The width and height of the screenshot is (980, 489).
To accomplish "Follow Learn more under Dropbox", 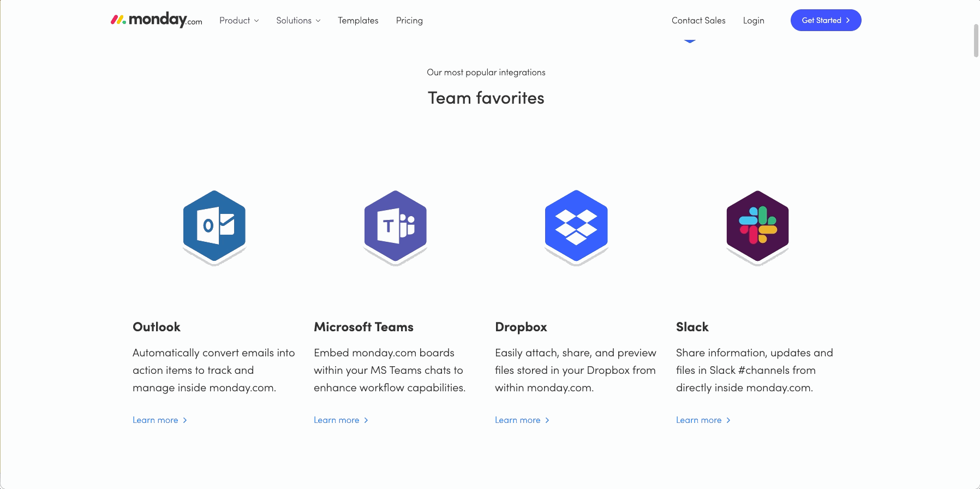I will point(522,420).
